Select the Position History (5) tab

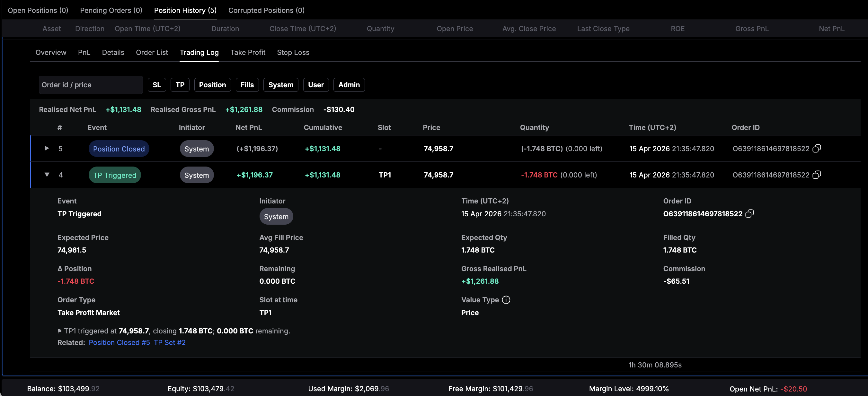(x=185, y=11)
